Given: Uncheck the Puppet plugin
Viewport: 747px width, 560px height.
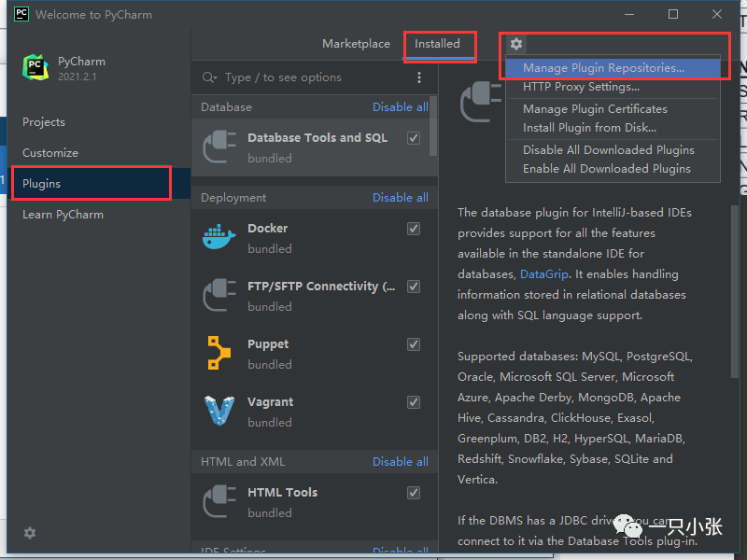Looking at the screenshot, I should tap(414, 344).
